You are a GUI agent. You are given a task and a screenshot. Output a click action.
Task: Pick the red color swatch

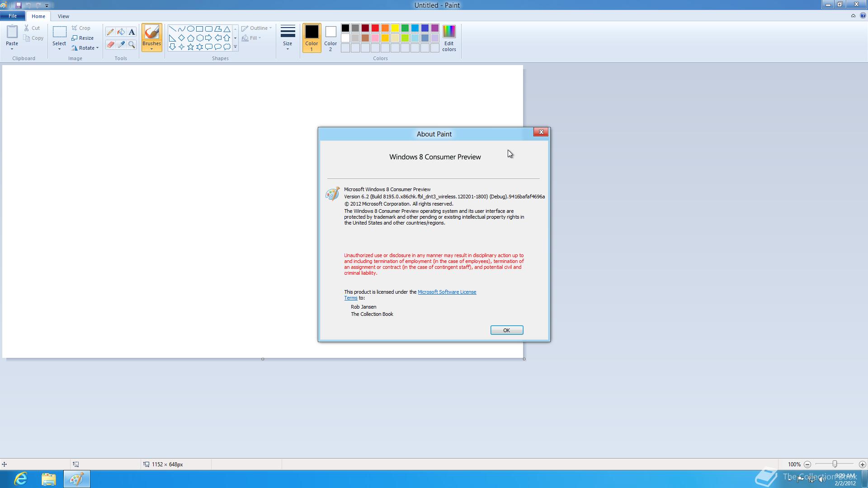(x=375, y=28)
